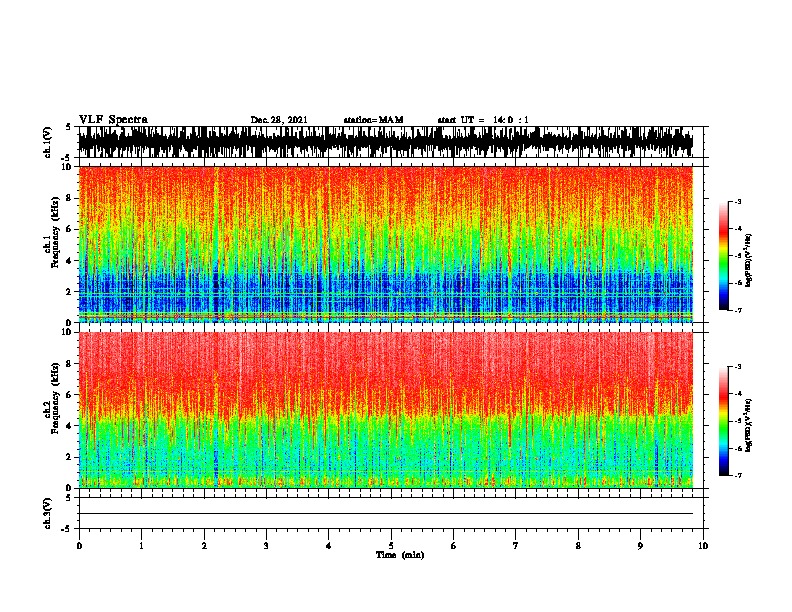Click the "5" tick on ch.1(V) axis
The image size is (792, 612).
(68, 127)
